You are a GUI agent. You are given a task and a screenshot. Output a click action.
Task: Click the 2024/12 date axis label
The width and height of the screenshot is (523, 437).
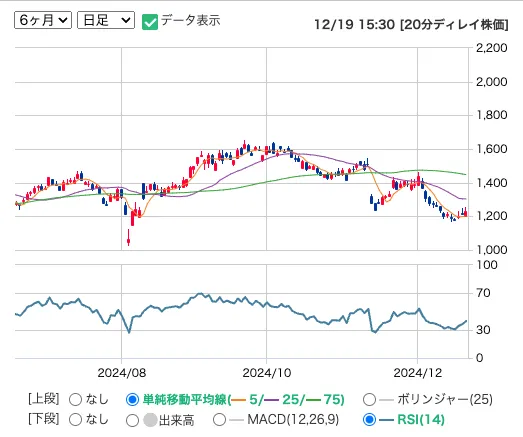[418, 373]
